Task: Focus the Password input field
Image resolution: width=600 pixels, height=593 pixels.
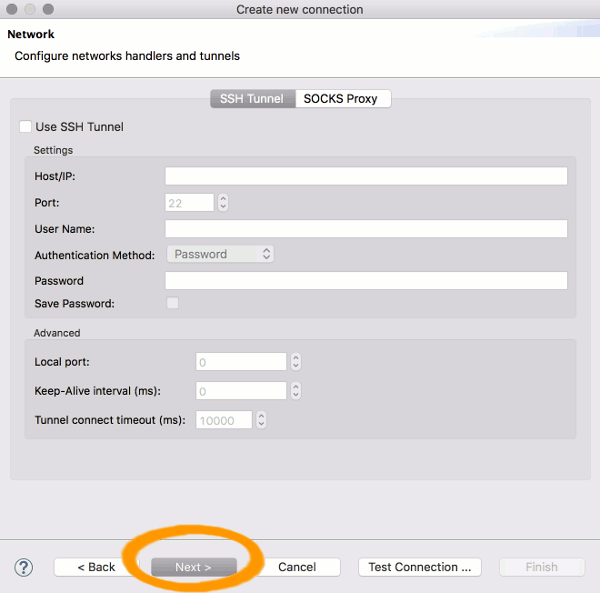Action: (x=366, y=281)
